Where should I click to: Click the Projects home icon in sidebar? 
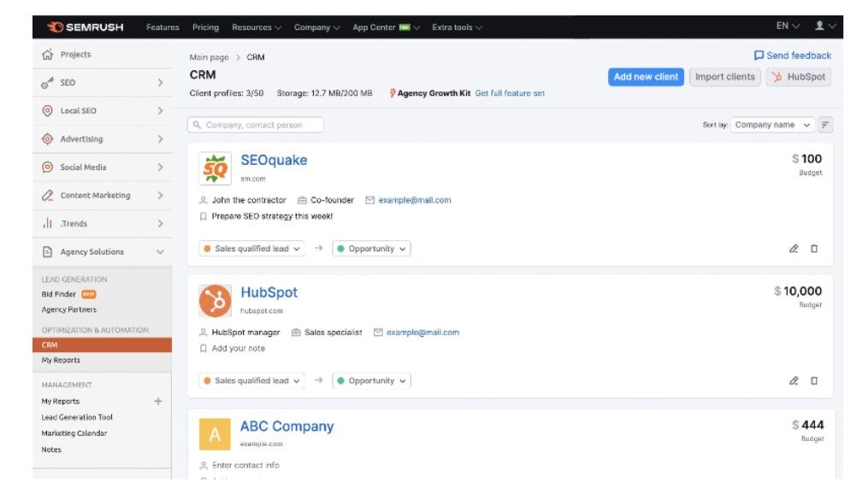tap(48, 55)
